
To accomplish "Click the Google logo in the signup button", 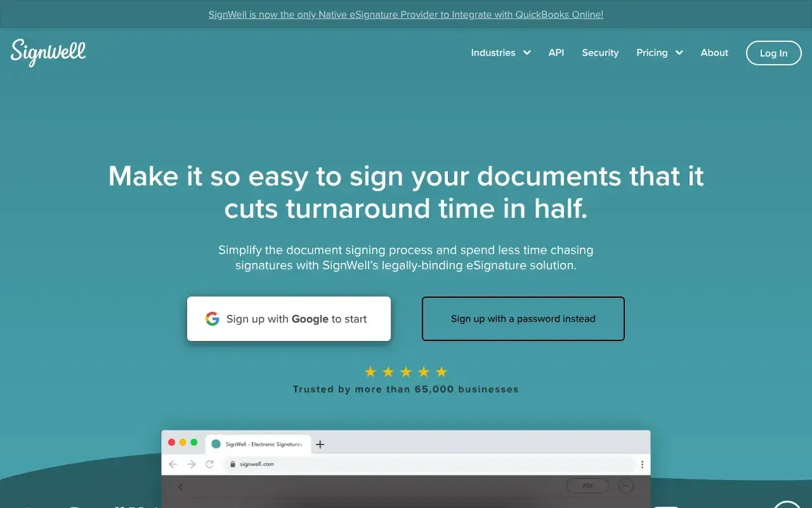I will [x=213, y=319].
